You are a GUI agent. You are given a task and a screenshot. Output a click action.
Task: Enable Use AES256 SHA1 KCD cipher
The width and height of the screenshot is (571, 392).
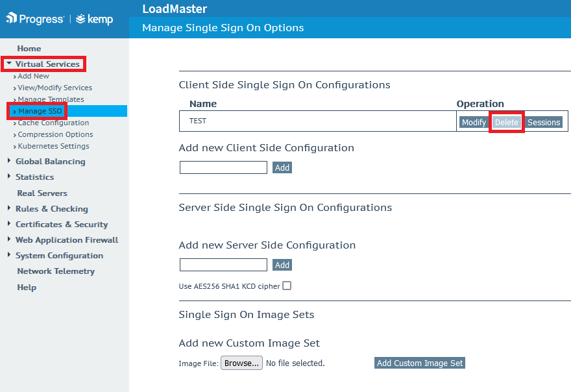[x=287, y=286]
